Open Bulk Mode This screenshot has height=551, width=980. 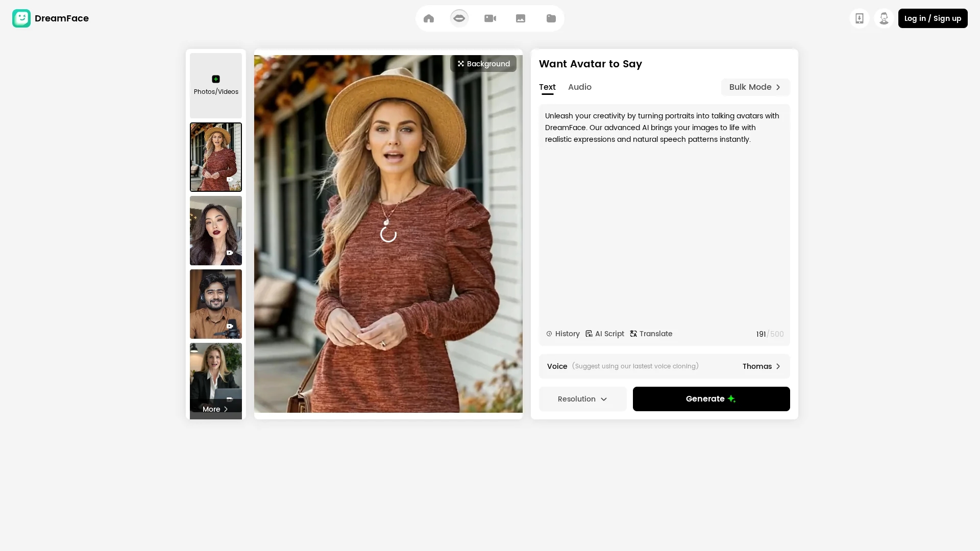point(755,87)
